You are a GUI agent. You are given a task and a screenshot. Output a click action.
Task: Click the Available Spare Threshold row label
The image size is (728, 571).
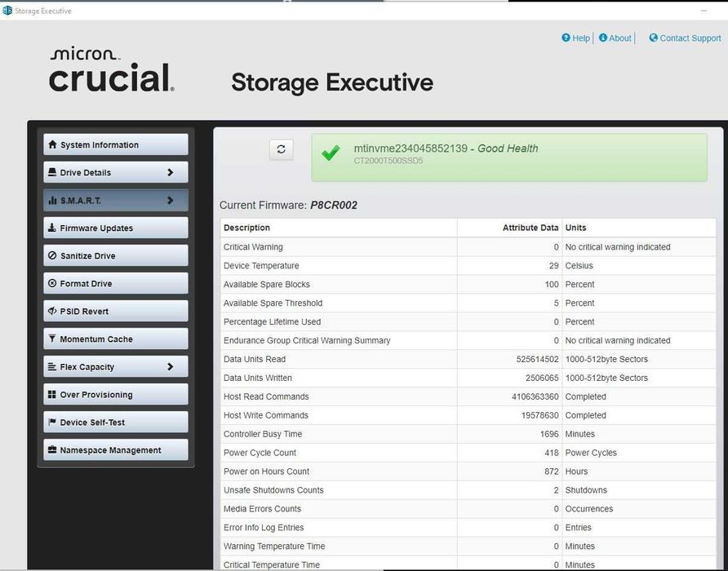(x=273, y=303)
